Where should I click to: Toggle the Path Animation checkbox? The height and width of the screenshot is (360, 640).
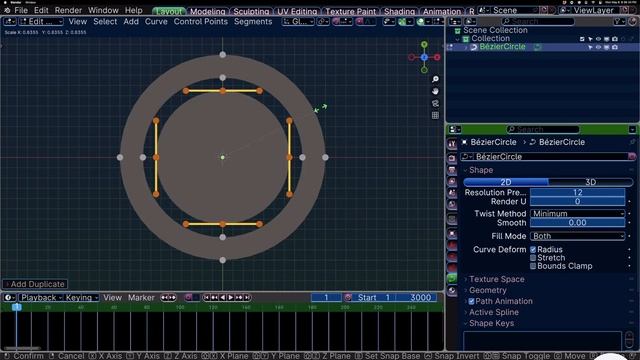[471, 301]
